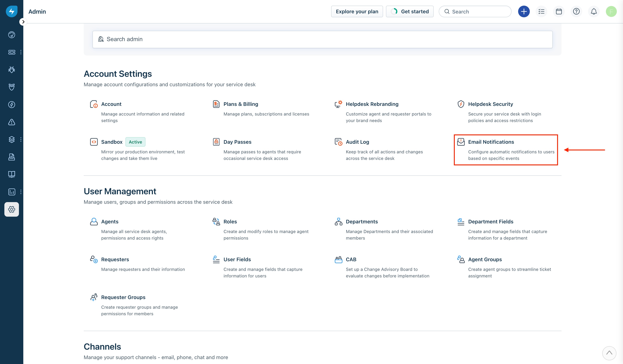
Task: Open Alerts via sidebar warning triangle
Action: tap(12, 122)
